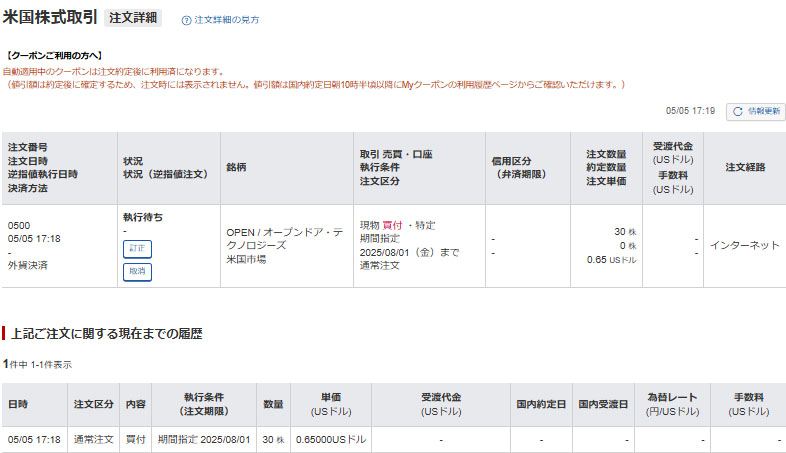Click the 期間指定 2025/08/01 history cell
The width and height of the screenshot is (786, 453).
point(203,439)
